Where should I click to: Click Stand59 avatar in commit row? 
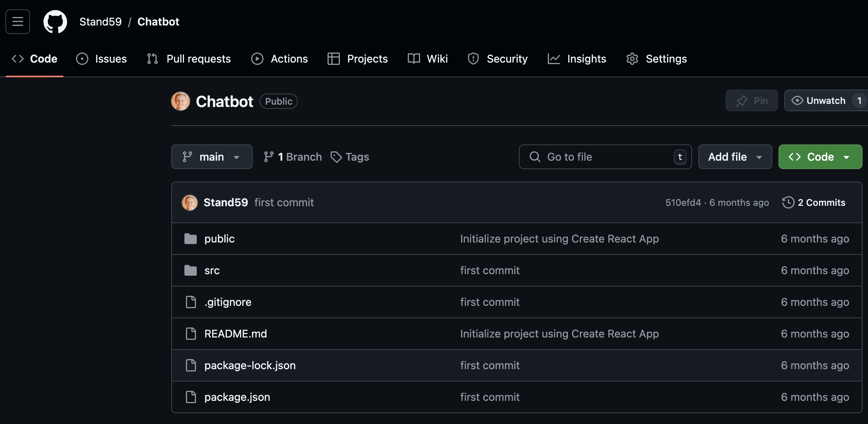(x=190, y=202)
